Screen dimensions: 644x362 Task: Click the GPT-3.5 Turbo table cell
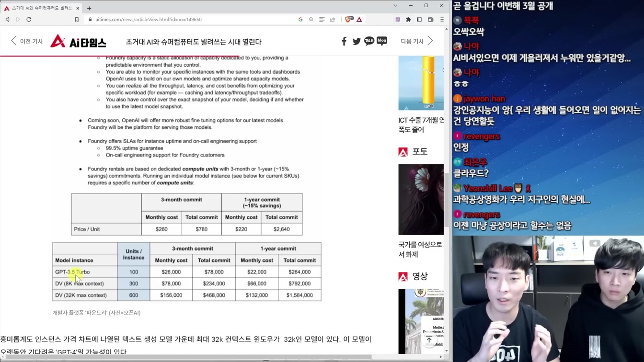pos(85,272)
